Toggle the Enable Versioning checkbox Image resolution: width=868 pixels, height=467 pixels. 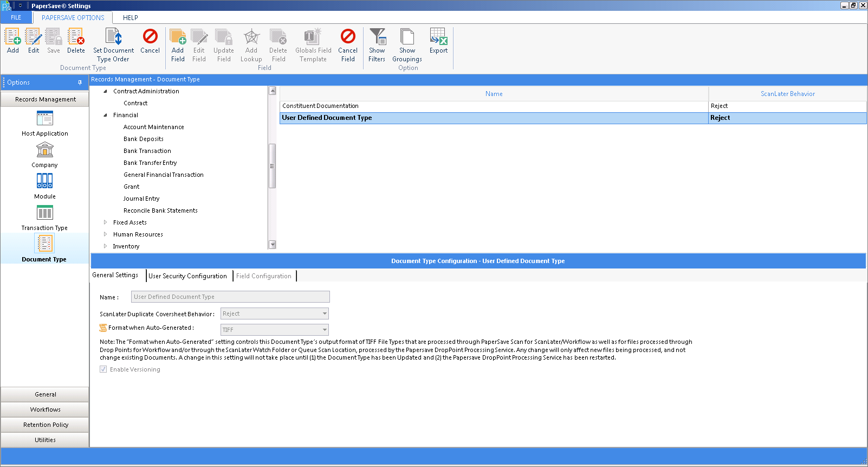coord(103,369)
